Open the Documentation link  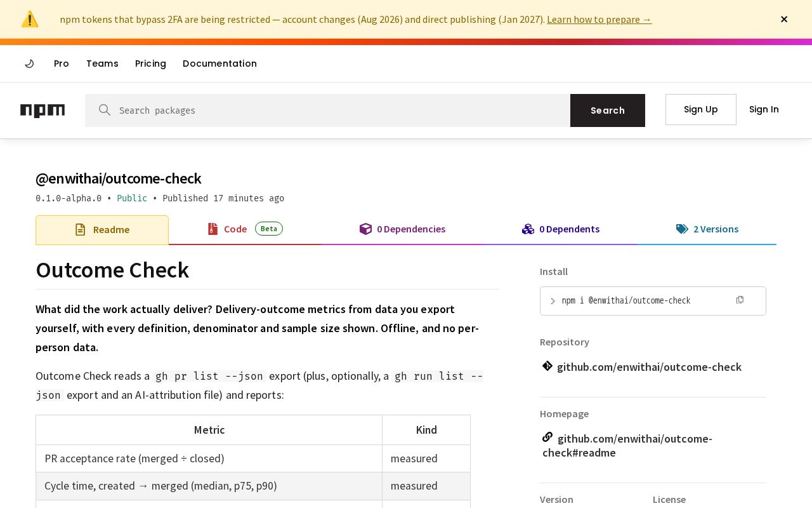pos(219,63)
